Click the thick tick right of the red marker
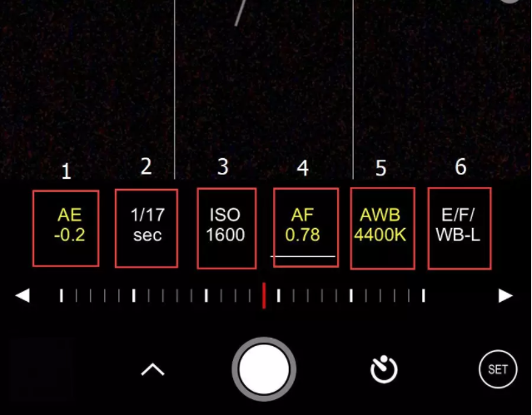 279,295
